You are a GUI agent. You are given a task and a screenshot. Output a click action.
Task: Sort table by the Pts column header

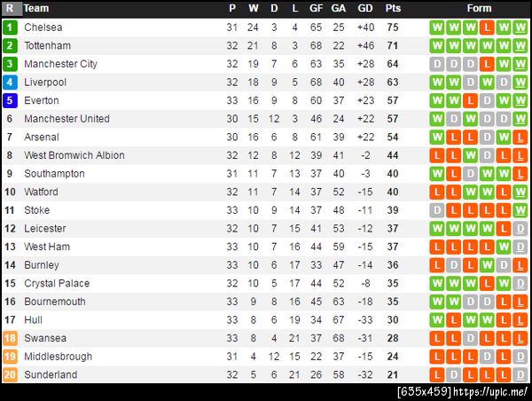click(x=393, y=8)
